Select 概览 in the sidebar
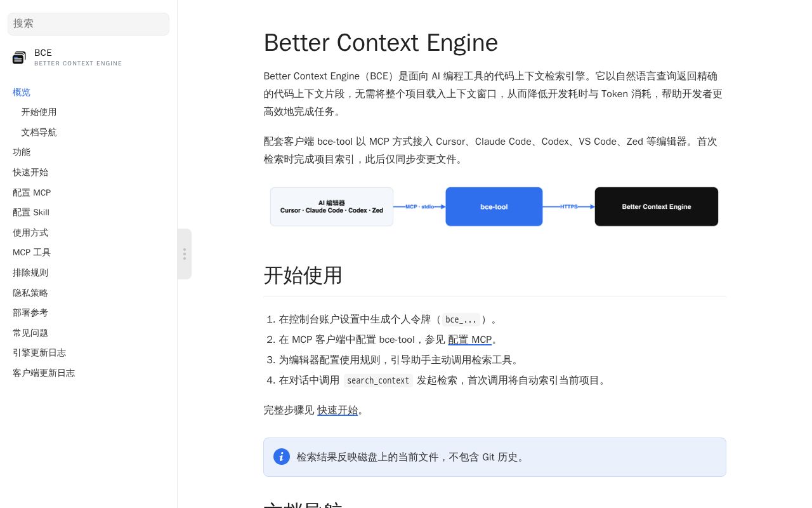Image resolution: width=812 pixels, height=508 pixels. coord(22,92)
